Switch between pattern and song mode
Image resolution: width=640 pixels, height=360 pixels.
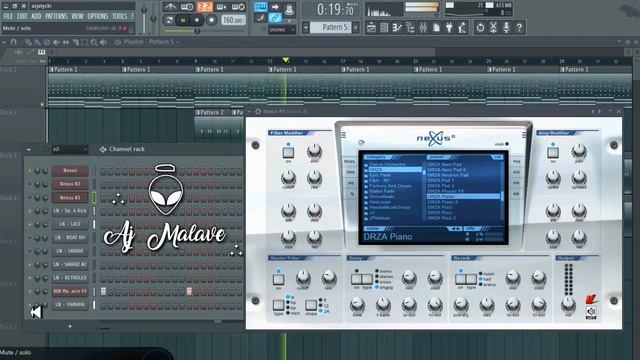[x=169, y=20]
